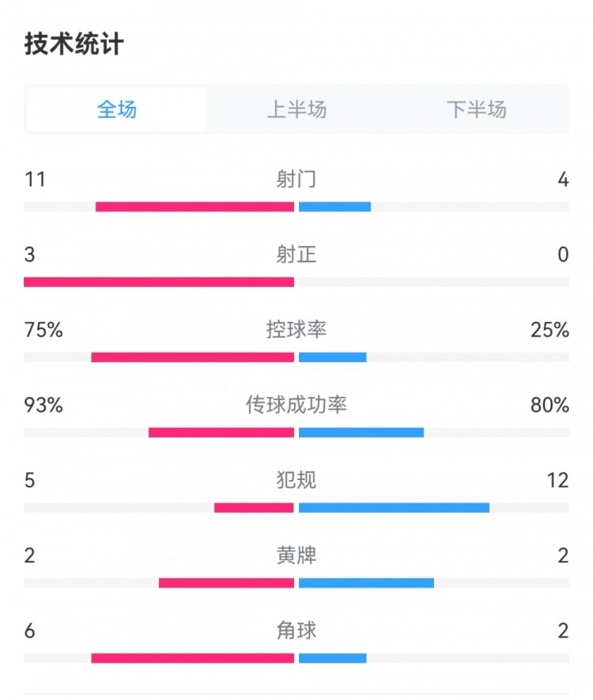Click the 角球 stat label
Image resolution: width=593 pixels, height=700 pixels.
296,630
